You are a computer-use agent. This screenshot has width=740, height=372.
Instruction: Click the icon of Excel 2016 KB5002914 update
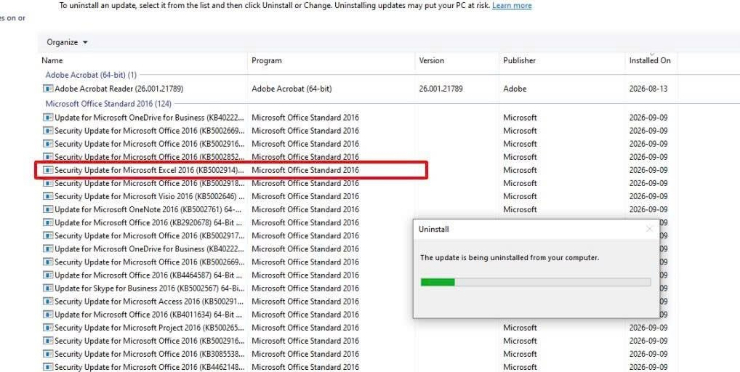pyautogui.click(x=48, y=170)
